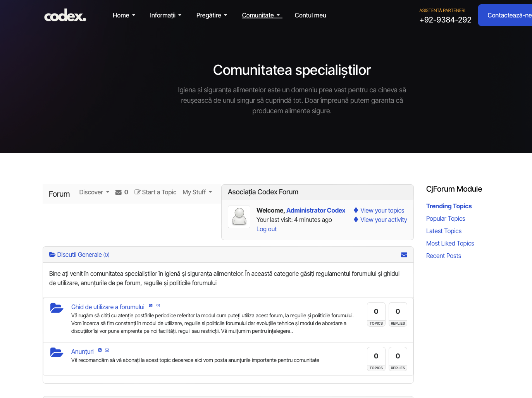This screenshot has width=532, height=398.
Task: Click the RSS feed icon next to Anunțuri
Action: pos(100,350)
